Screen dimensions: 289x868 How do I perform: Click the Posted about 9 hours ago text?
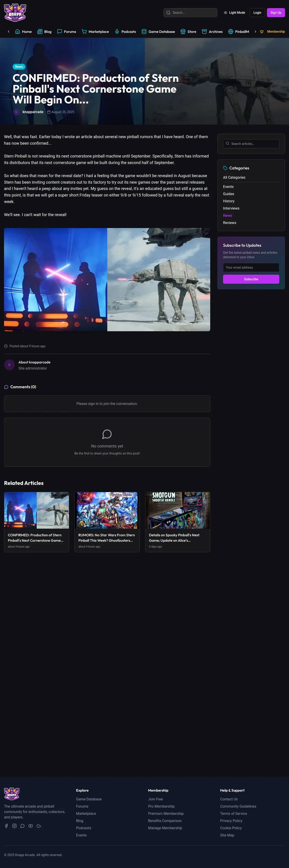click(27, 346)
